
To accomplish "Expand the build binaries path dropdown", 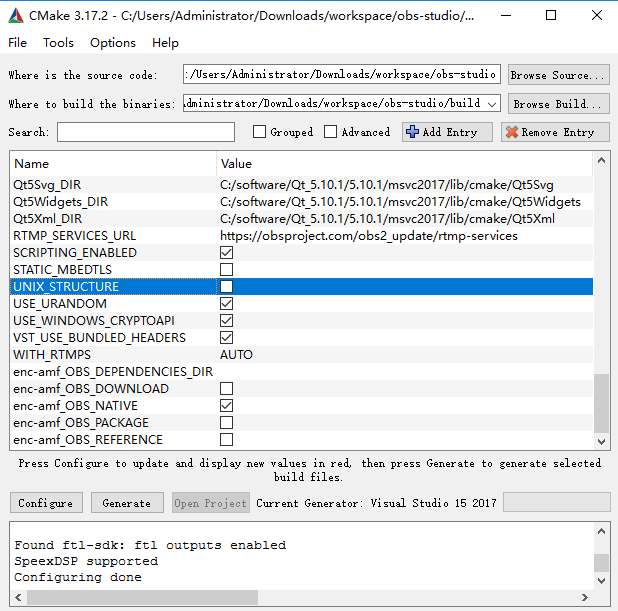I will 491,104.
